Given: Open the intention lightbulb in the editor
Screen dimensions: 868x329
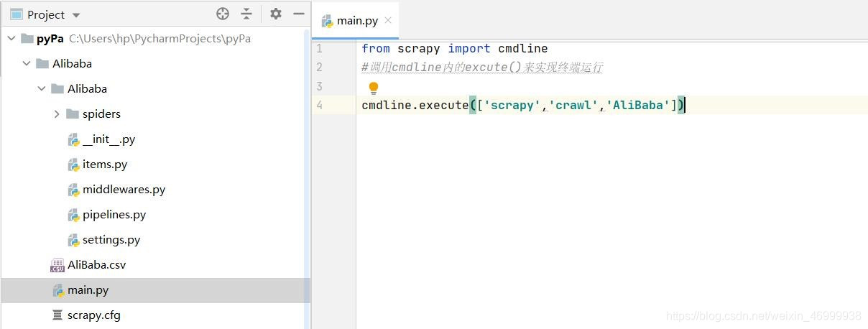Looking at the screenshot, I should pyautogui.click(x=374, y=88).
